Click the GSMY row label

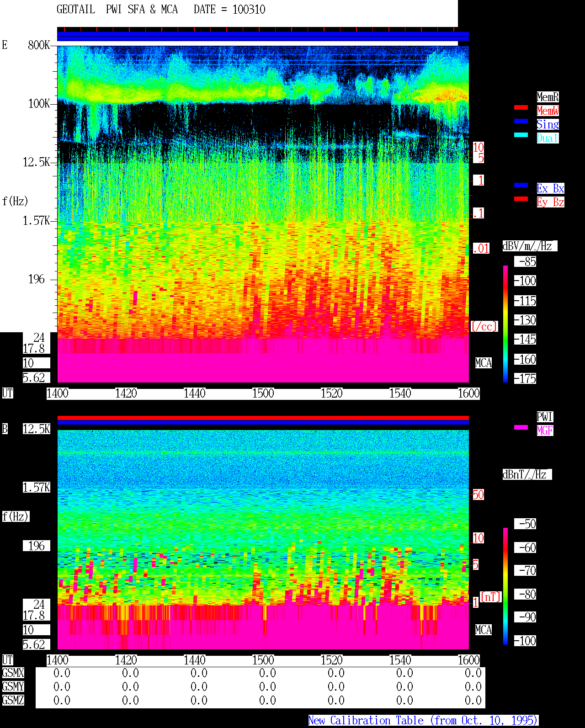tap(13, 686)
